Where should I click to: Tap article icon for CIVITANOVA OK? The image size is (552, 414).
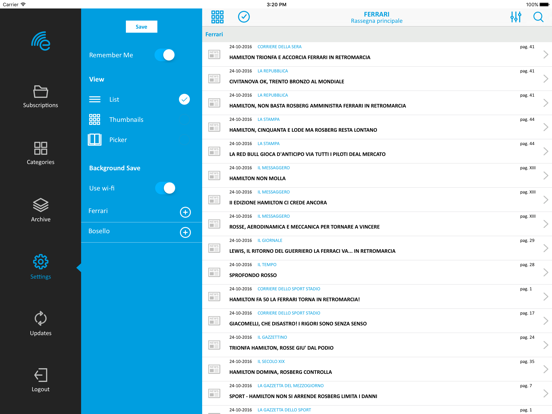point(214,79)
